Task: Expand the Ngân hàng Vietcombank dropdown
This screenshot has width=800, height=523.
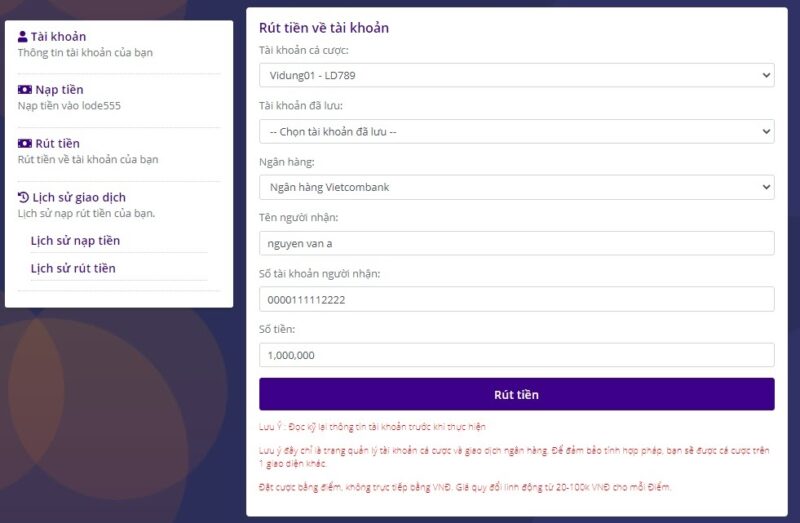Action: tap(515, 187)
